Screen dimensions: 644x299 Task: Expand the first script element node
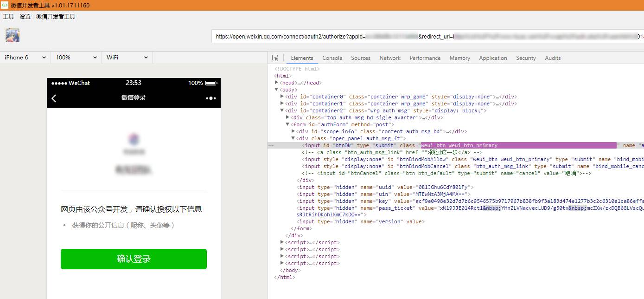click(282, 242)
